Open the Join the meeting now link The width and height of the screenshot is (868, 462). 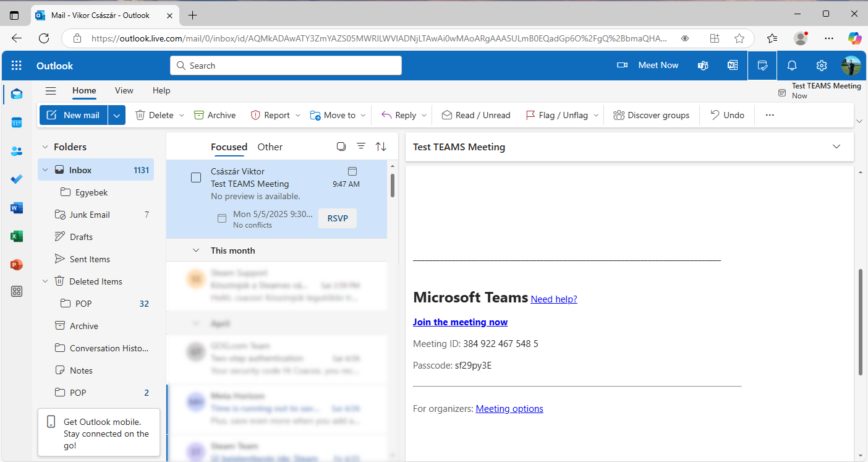pyautogui.click(x=460, y=322)
